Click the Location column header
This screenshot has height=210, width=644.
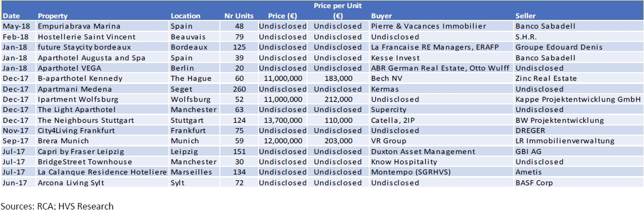tap(185, 16)
